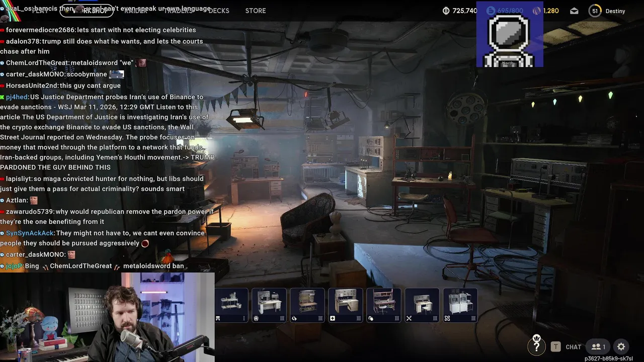Click chat username pj4hed
Viewport: 644px width, 362px height.
pyautogui.click(x=17, y=97)
